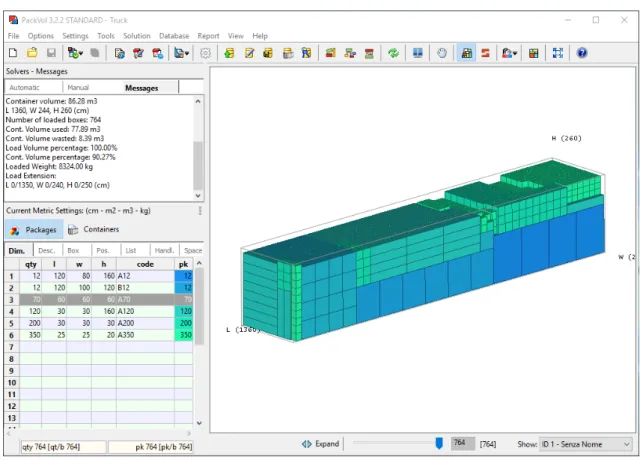Click the grey floppy disk Save icon
This screenshot has height=460, width=640.
coord(51,53)
